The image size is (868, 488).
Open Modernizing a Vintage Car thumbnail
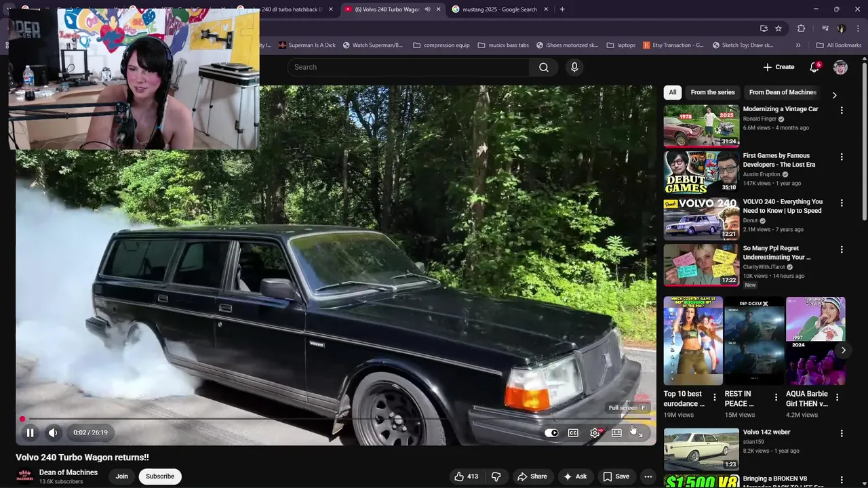click(x=701, y=125)
